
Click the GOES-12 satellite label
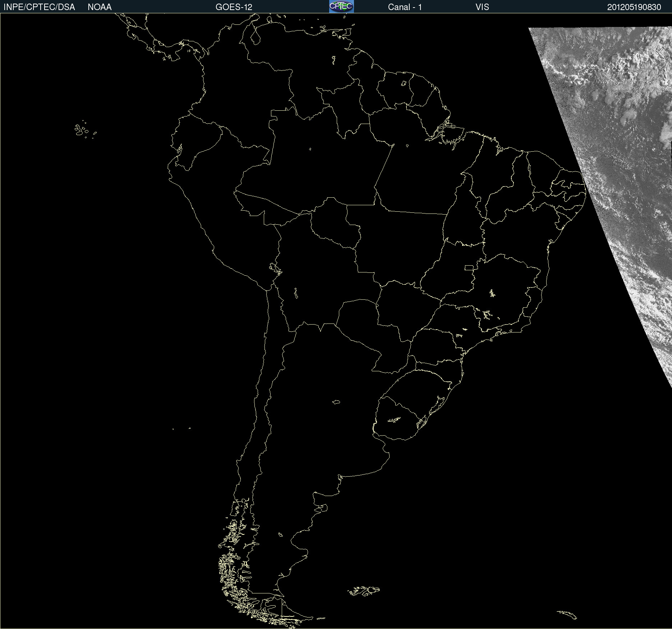click(x=234, y=7)
